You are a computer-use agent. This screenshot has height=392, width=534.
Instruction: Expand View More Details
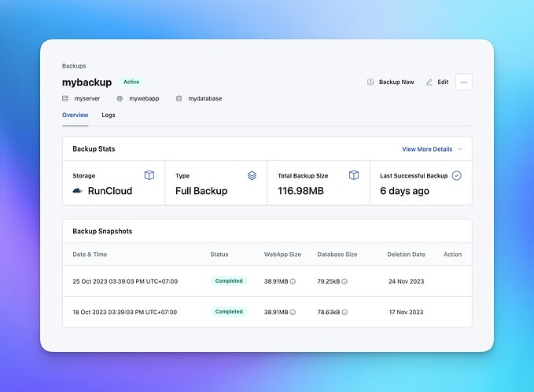coord(427,149)
